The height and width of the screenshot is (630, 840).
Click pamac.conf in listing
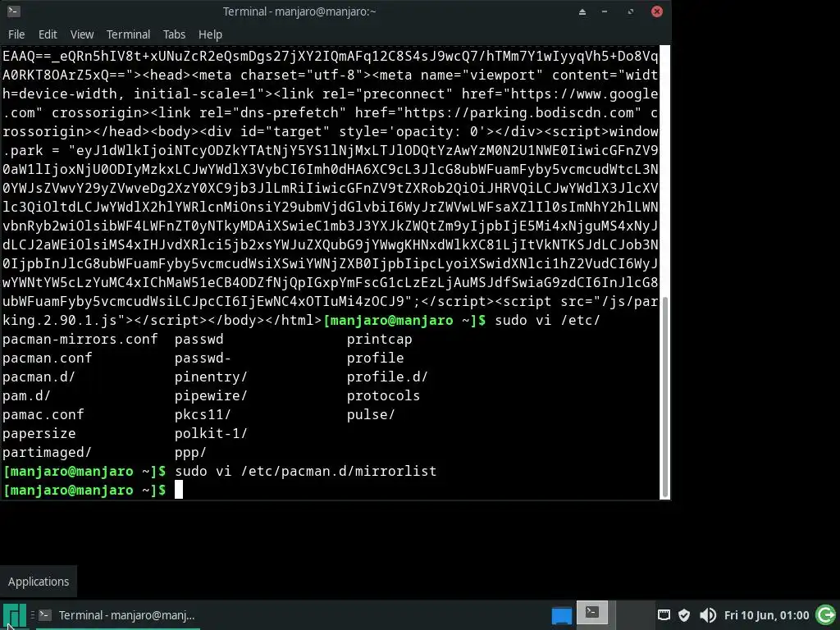point(43,414)
